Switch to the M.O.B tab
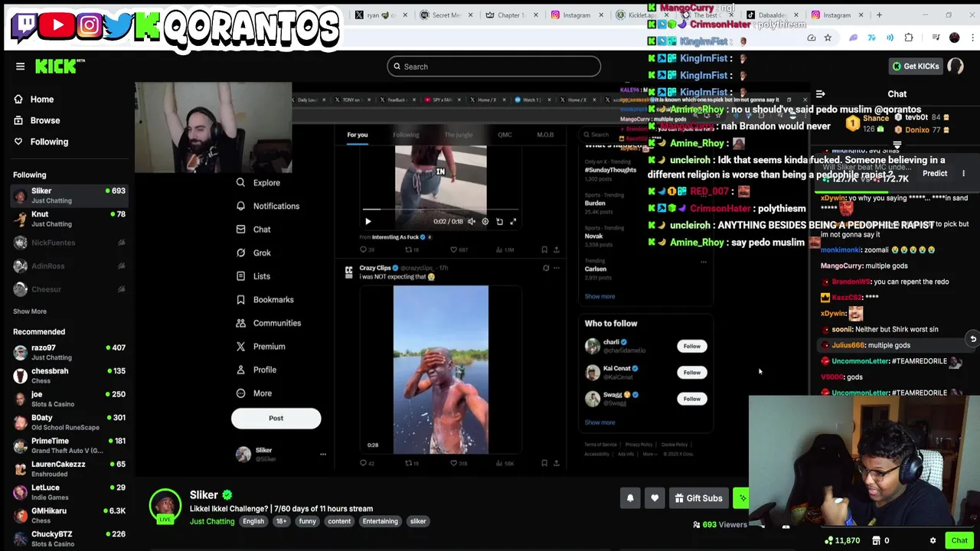Image resolution: width=980 pixels, height=551 pixels. click(x=545, y=135)
